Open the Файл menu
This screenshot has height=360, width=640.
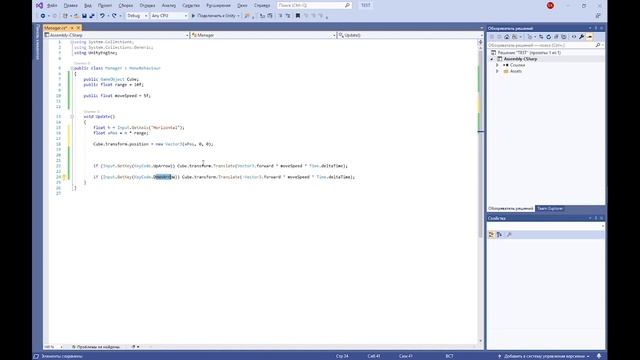pyautogui.click(x=52, y=6)
